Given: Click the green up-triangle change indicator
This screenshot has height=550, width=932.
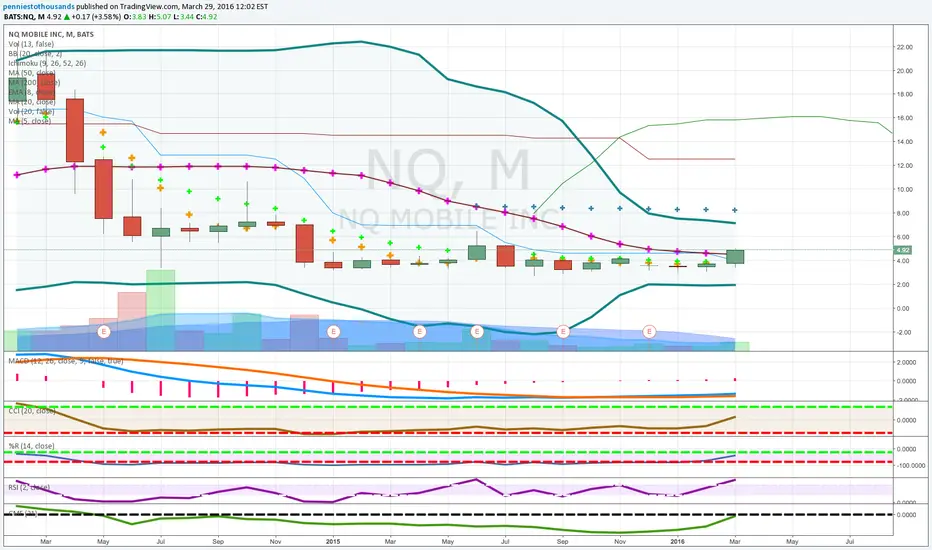Looking at the screenshot, I should (x=67, y=17).
